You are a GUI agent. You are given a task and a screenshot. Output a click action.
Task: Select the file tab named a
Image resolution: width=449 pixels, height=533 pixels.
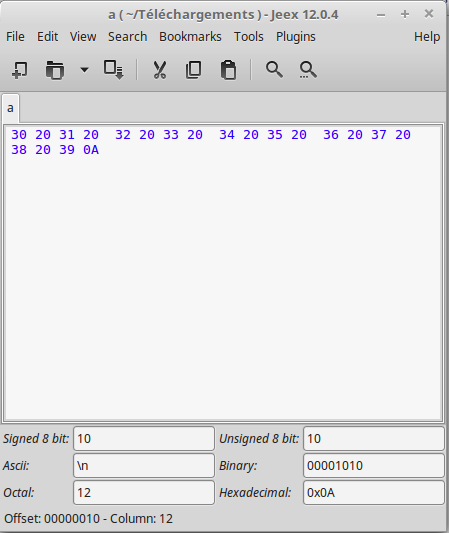(x=11, y=108)
